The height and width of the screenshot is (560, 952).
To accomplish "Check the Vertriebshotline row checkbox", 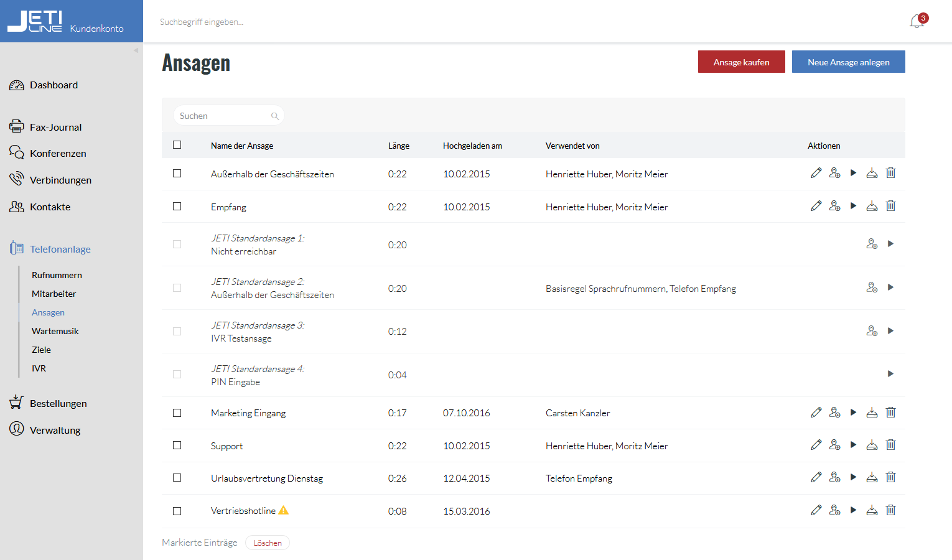I will [177, 511].
